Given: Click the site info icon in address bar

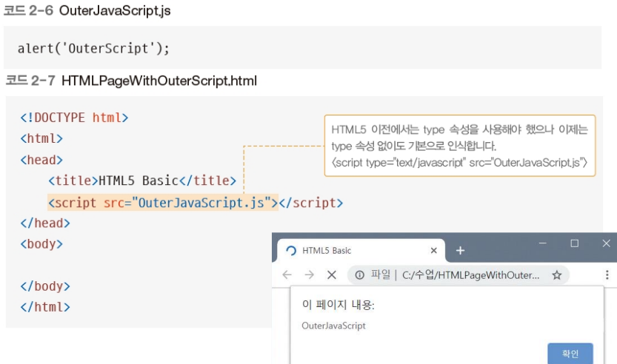Looking at the screenshot, I should pyautogui.click(x=359, y=274).
